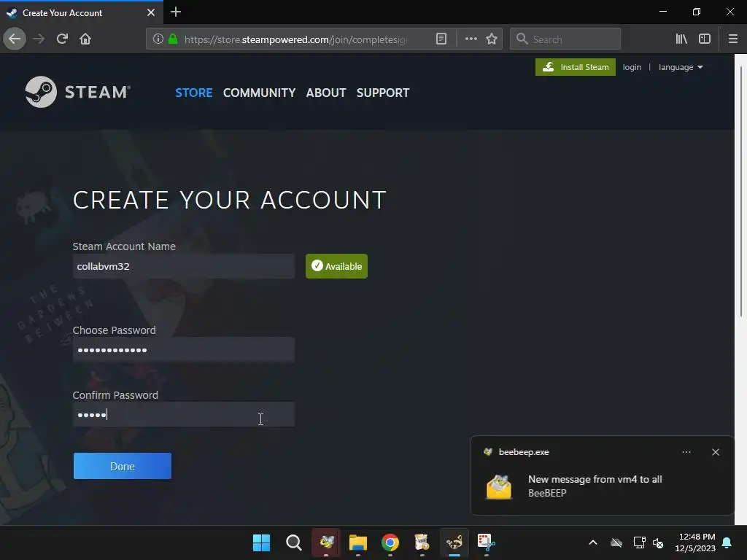This screenshot has width=747, height=560.
Task: Dismiss the beebeep.exe notification
Action: point(716,452)
